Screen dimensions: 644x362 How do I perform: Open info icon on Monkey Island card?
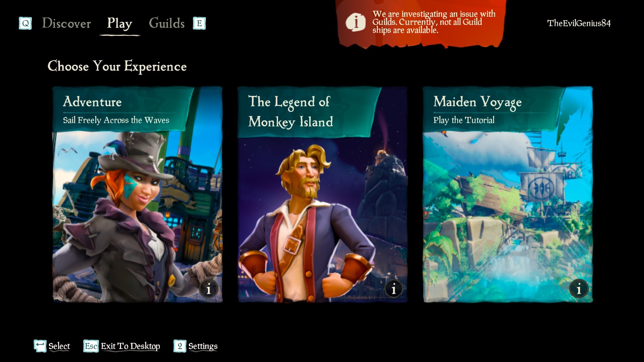394,289
